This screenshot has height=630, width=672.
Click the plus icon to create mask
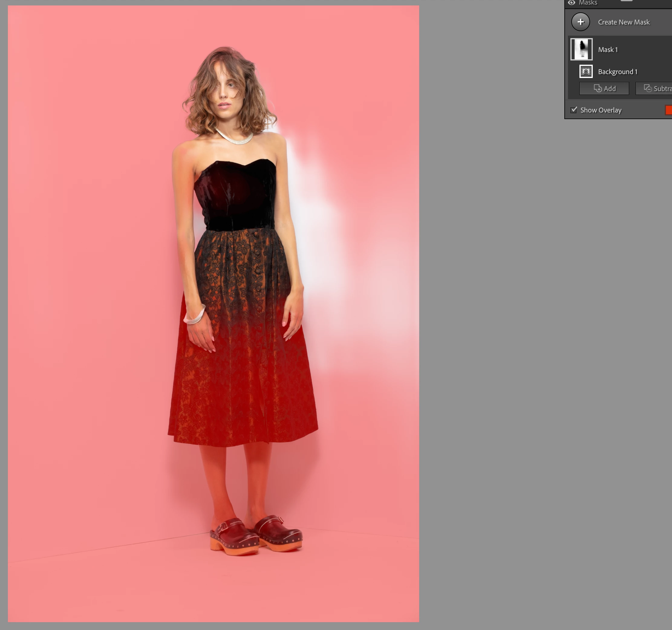pyautogui.click(x=580, y=22)
